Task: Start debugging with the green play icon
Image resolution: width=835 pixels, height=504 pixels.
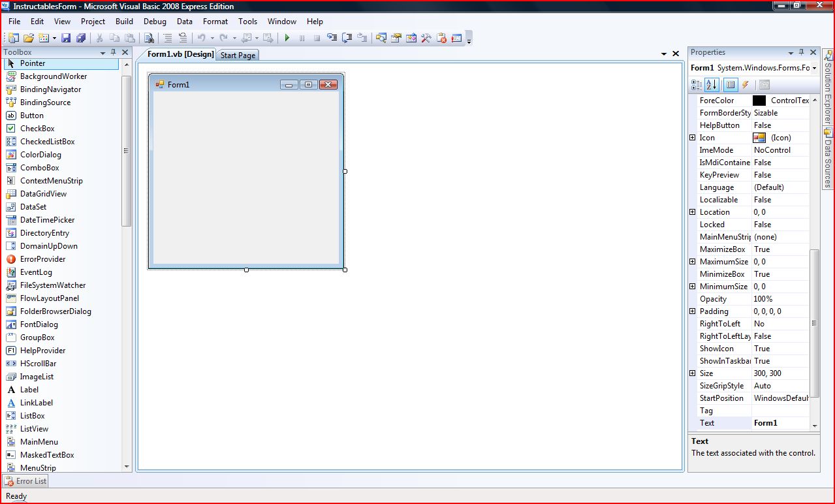Action: (287, 37)
